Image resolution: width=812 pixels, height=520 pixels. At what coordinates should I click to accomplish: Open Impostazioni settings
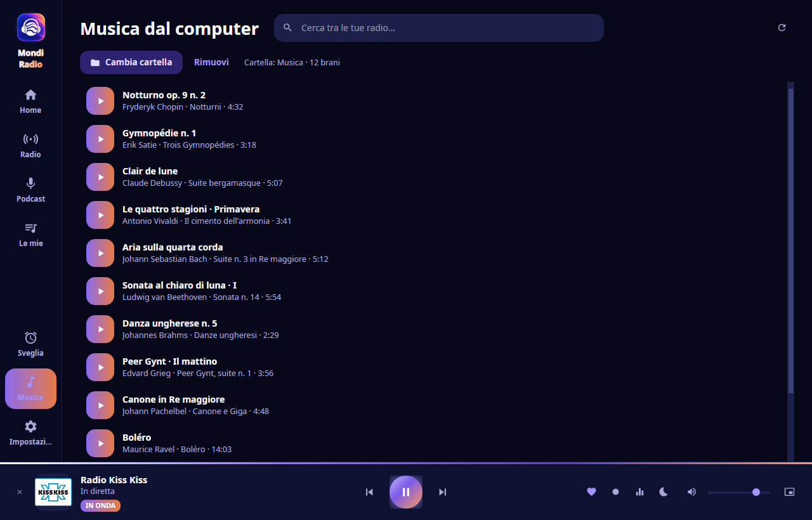30,433
